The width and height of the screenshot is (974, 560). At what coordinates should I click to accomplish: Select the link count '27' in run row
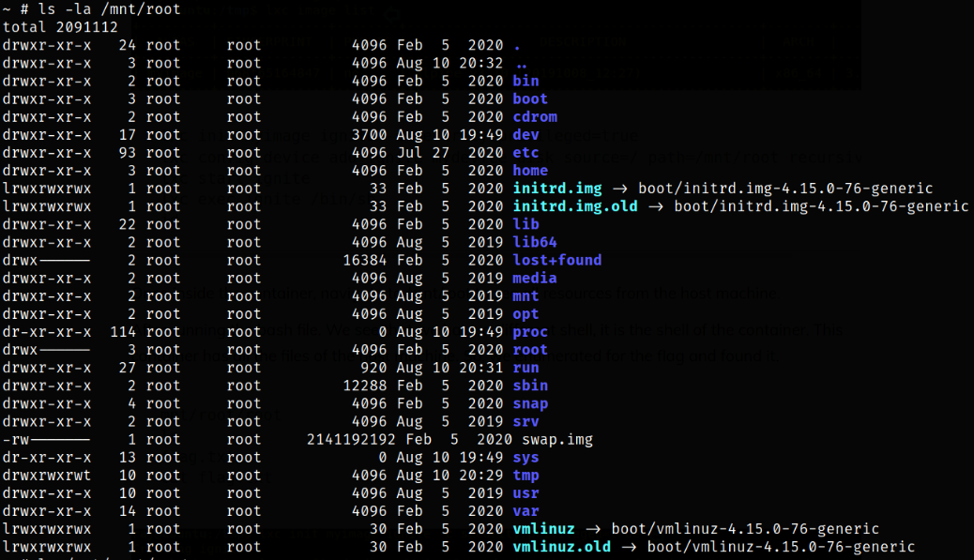click(x=128, y=368)
